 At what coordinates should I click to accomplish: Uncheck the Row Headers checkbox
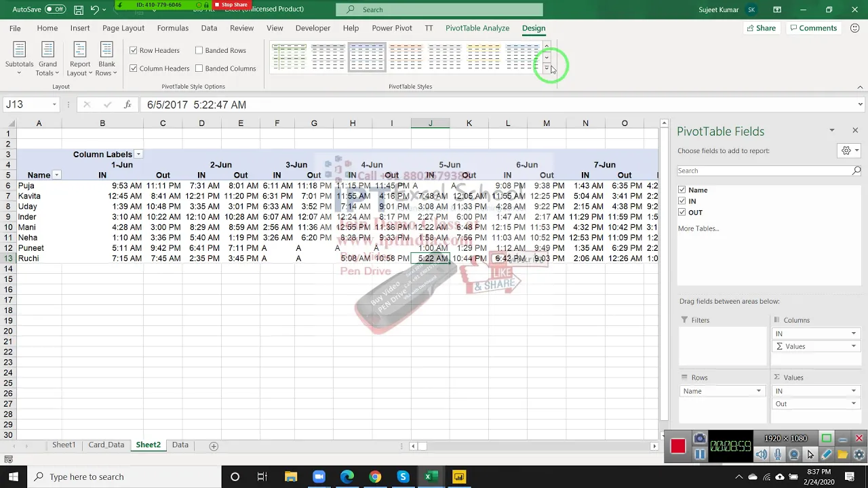134,50
